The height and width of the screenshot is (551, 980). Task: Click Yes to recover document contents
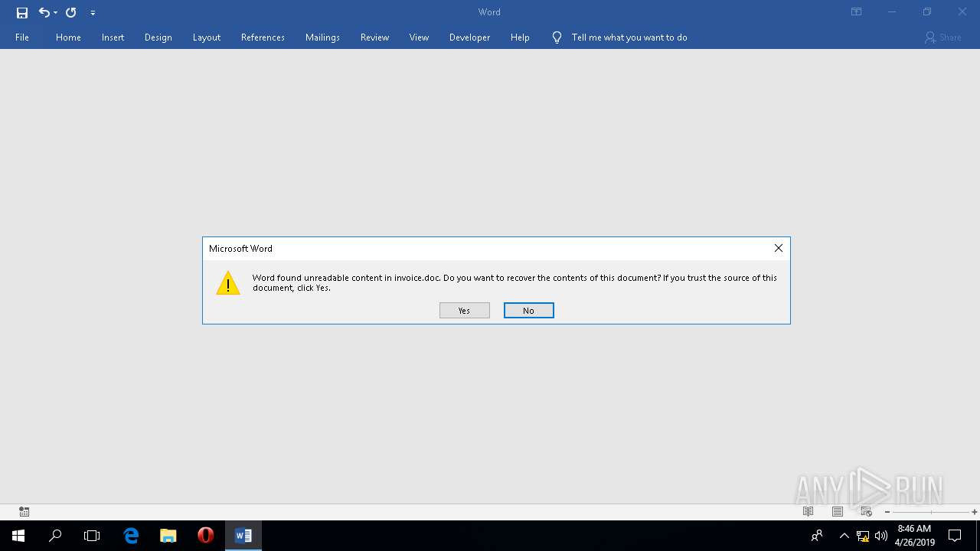[464, 311]
